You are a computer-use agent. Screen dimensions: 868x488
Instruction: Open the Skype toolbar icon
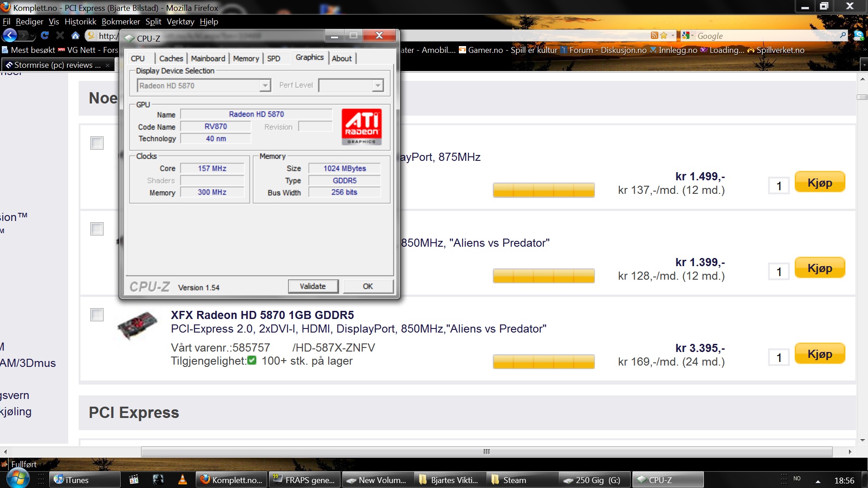[858, 36]
